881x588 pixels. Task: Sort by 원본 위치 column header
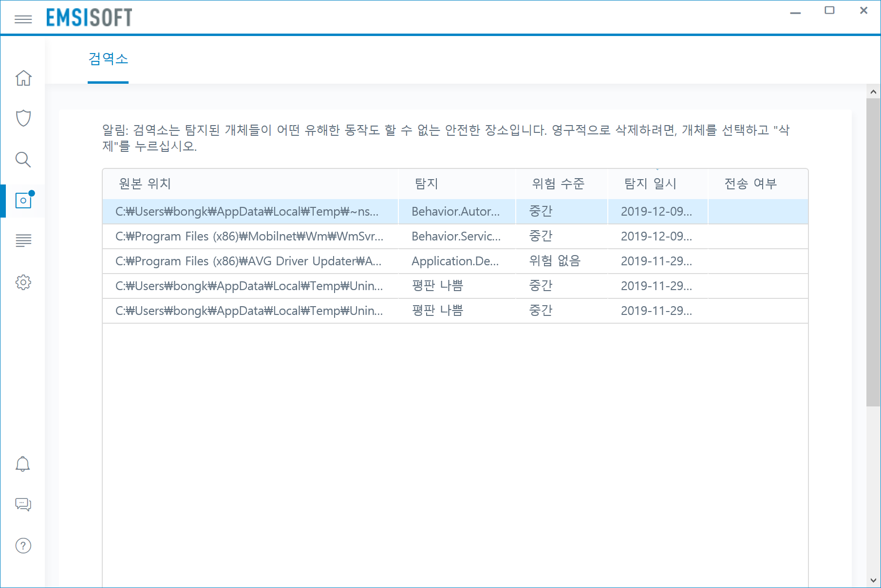pyautogui.click(x=250, y=184)
